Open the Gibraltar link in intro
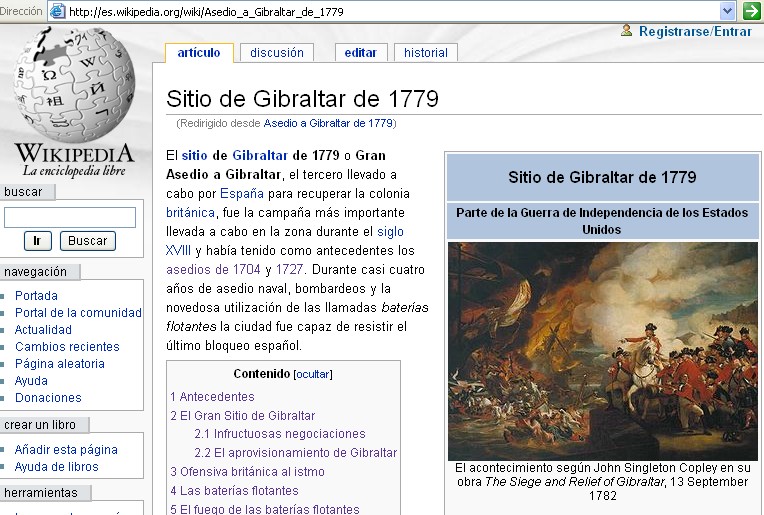This screenshot has height=515, width=764. [x=260, y=155]
